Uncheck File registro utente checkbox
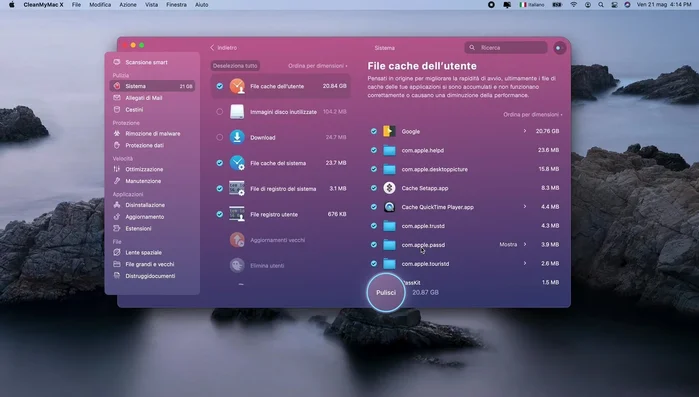Image resolution: width=699 pixels, height=397 pixels. click(x=220, y=214)
